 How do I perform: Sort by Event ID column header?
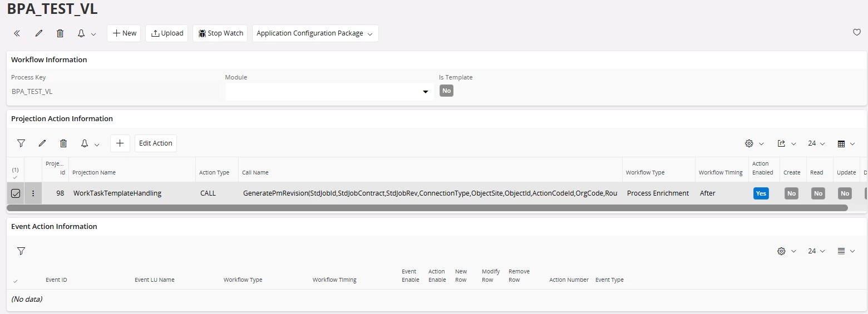(56, 280)
